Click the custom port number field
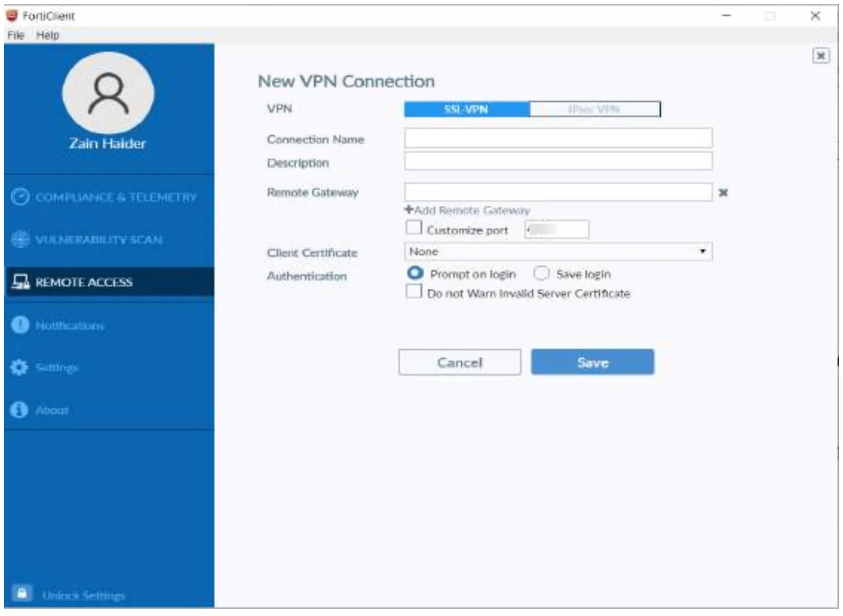The height and width of the screenshot is (616, 843). (556, 229)
